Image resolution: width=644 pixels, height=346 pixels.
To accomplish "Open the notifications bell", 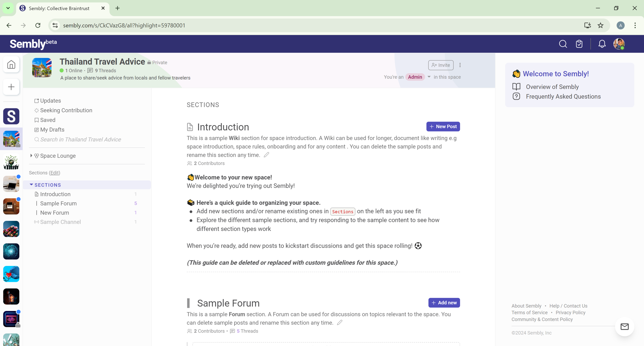I will click(602, 44).
